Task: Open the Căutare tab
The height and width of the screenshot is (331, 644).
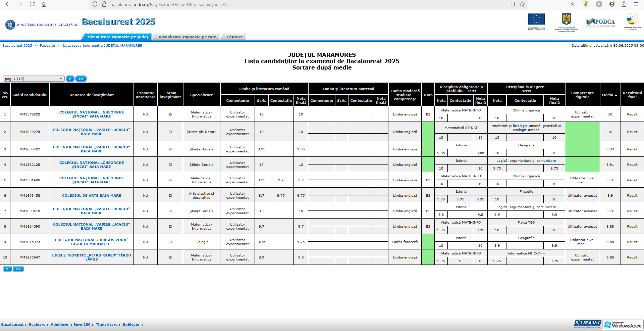Action: [234, 37]
